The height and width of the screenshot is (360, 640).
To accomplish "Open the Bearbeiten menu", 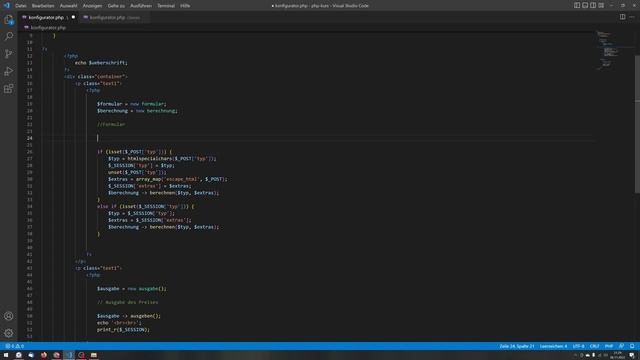I will tap(43, 6).
